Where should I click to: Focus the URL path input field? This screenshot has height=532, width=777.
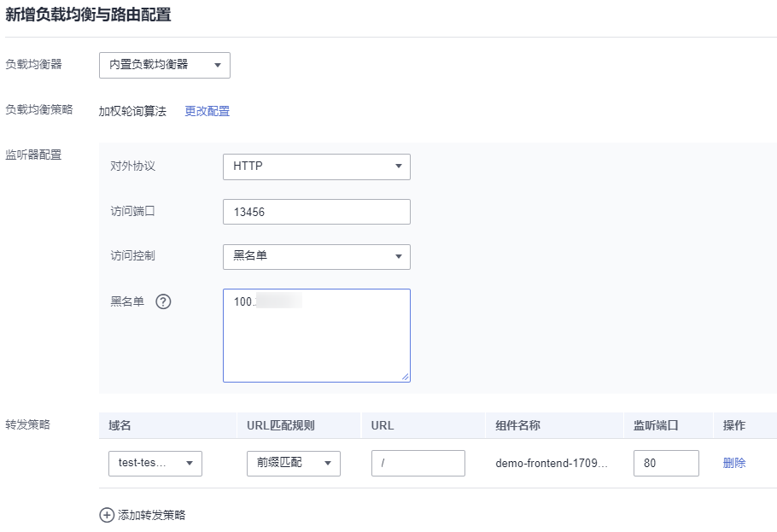(418, 463)
